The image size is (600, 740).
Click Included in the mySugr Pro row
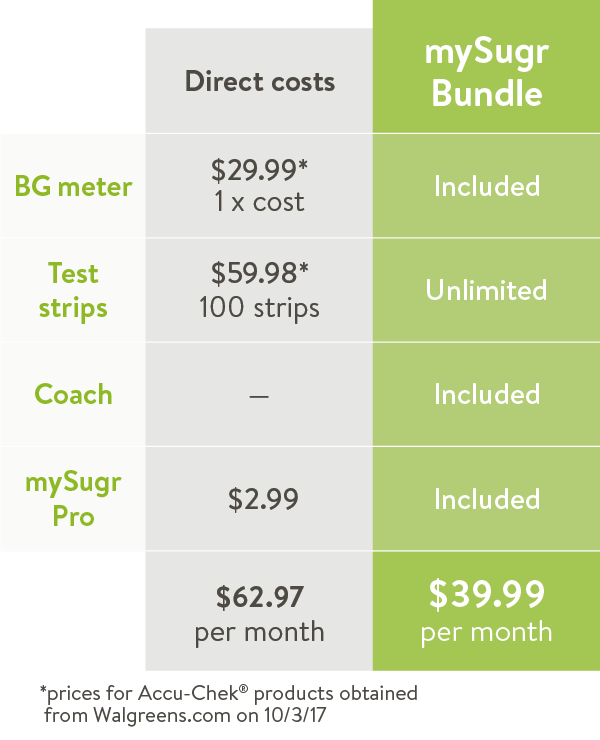487,499
